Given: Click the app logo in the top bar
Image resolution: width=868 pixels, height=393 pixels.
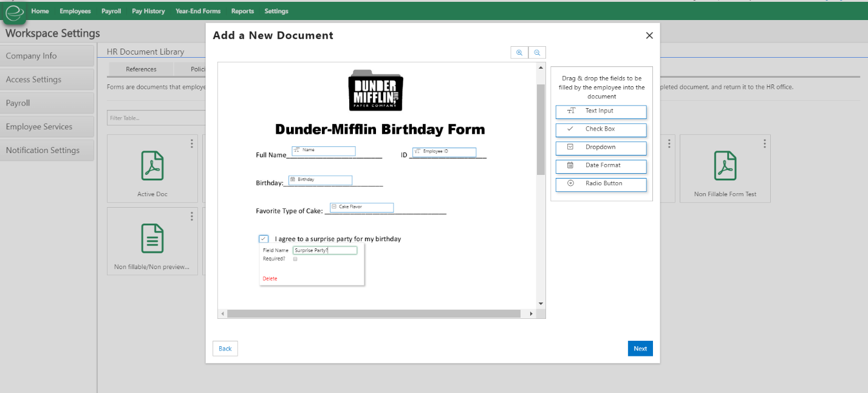Looking at the screenshot, I should (x=14, y=12).
